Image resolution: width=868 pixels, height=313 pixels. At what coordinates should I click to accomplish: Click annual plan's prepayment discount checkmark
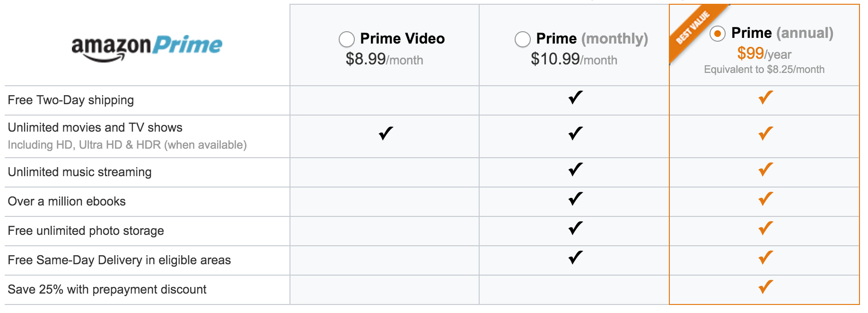pyautogui.click(x=766, y=287)
